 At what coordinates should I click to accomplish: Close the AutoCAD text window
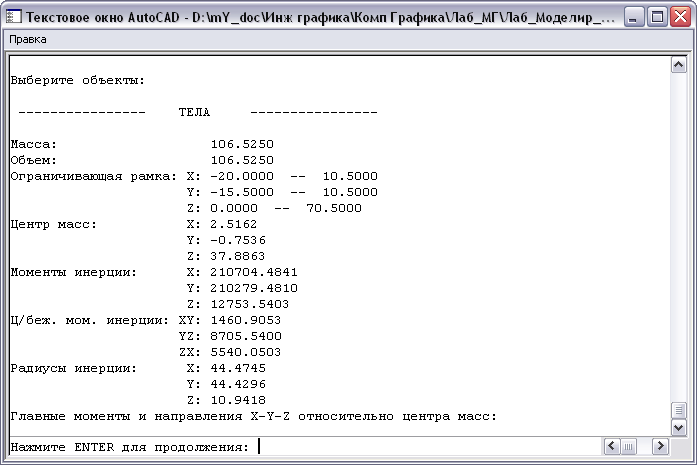pyautogui.click(x=680, y=17)
